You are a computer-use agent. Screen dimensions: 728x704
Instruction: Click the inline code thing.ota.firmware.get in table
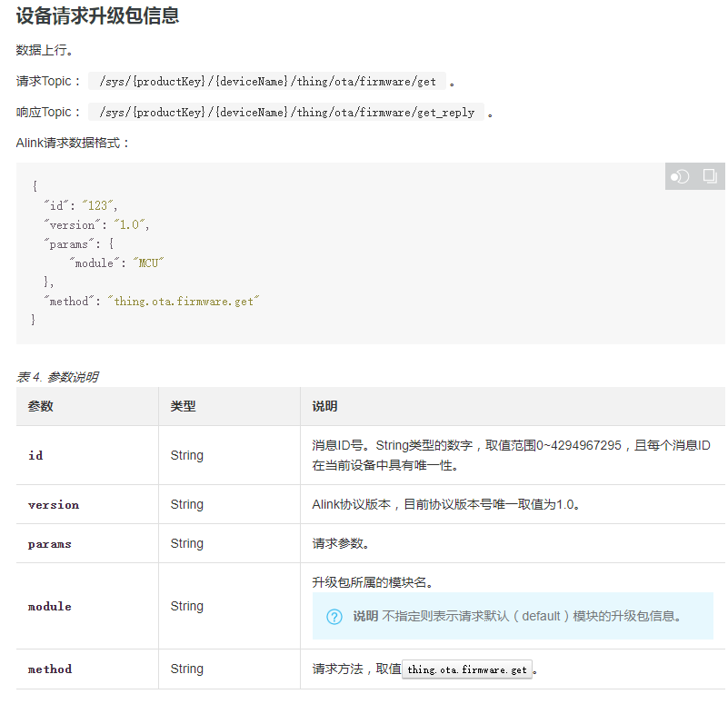[x=467, y=669]
